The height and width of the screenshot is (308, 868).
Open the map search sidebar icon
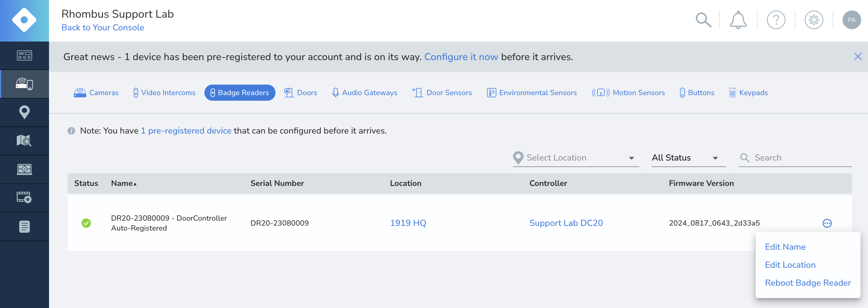(x=25, y=141)
